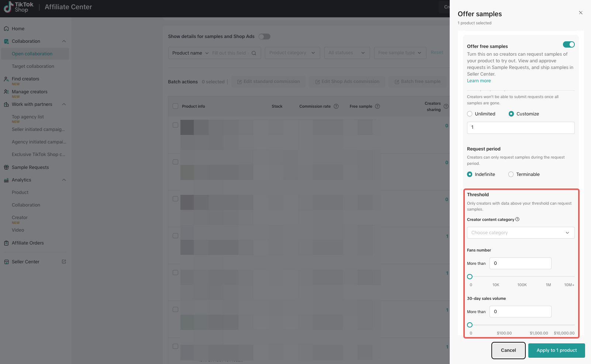Go to Manage creators page
This screenshot has width=591, height=364.
point(30,92)
